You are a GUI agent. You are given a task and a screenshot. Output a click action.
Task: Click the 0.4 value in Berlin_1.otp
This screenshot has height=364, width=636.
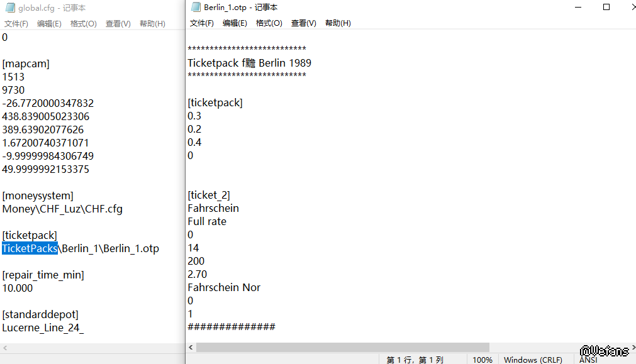tap(194, 142)
